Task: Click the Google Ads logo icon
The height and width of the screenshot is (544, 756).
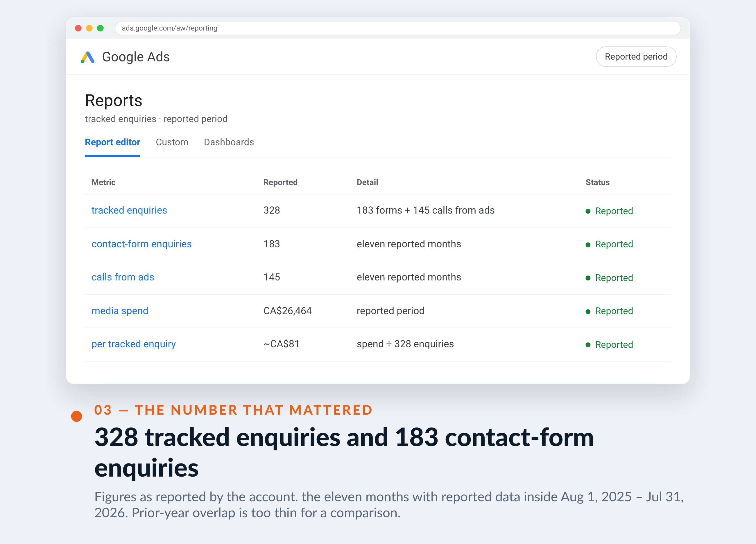Action: click(x=88, y=57)
